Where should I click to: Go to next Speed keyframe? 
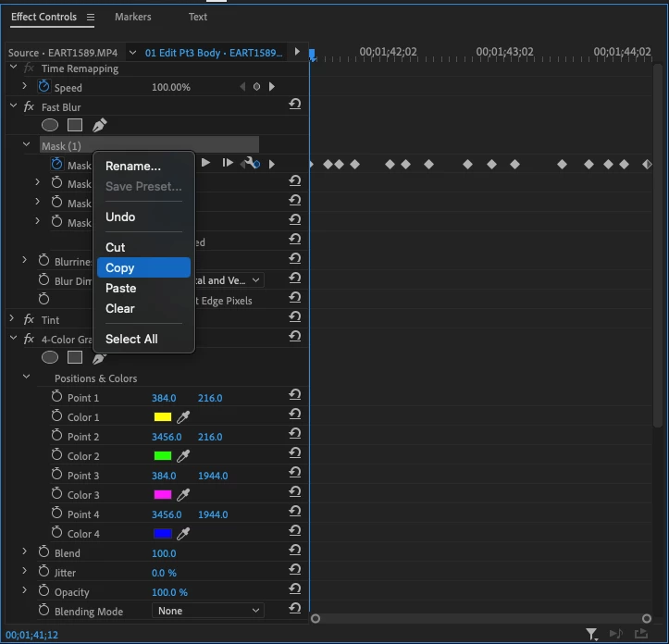[x=272, y=87]
